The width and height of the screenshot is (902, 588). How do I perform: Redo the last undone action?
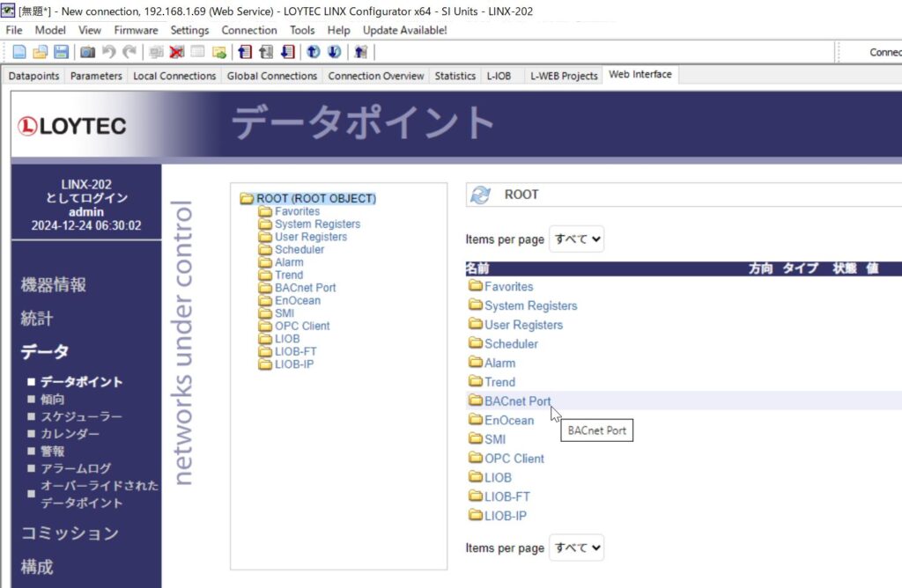click(x=129, y=51)
